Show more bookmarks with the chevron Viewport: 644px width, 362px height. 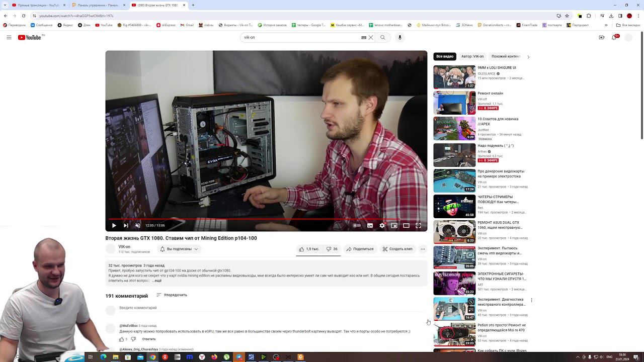(606, 25)
